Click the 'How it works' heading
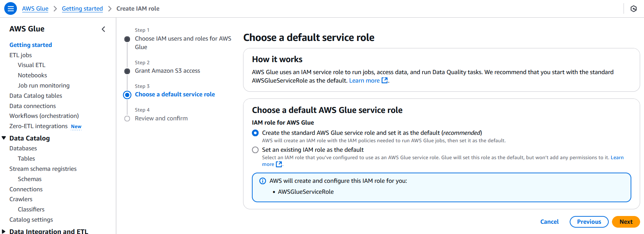This screenshot has width=644, height=234. pos(277,59)
